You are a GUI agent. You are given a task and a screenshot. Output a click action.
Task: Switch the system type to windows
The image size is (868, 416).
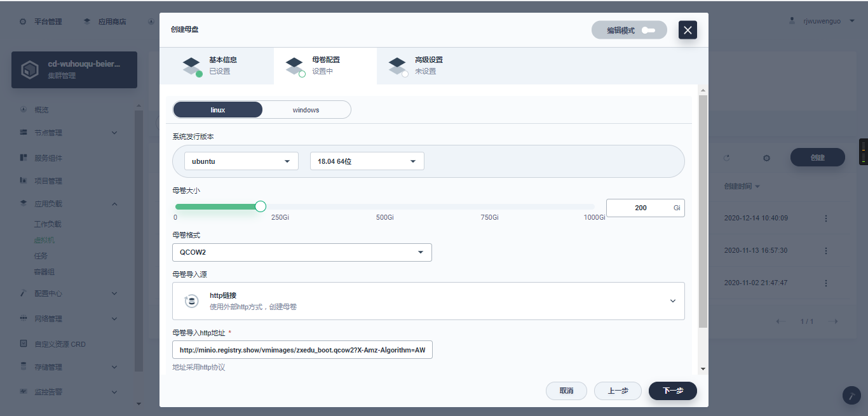point(306,110)
